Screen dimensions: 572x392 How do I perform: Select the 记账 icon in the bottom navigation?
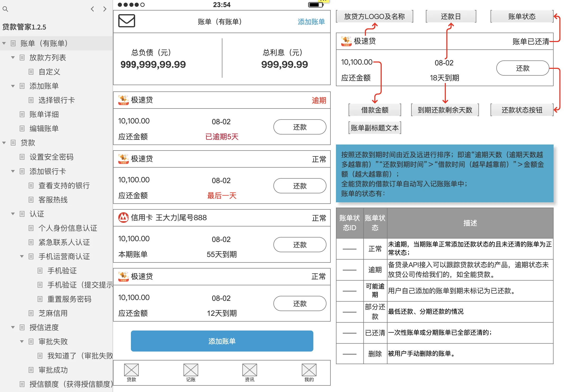click(x=190, y=370)
